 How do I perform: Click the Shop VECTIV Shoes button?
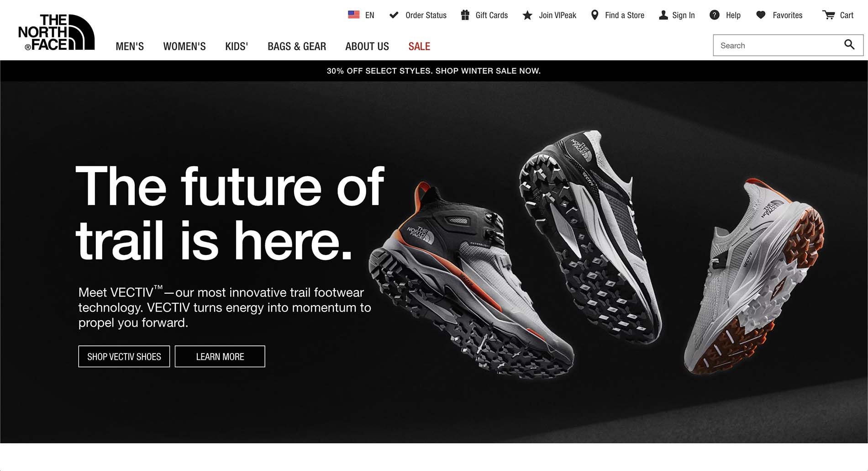coord(124,356)
